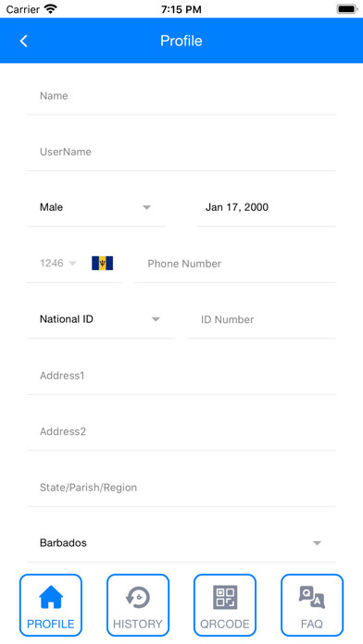363x644 pixels.
Task: Open the National ID type dropdown
Action: coord(101,319)
